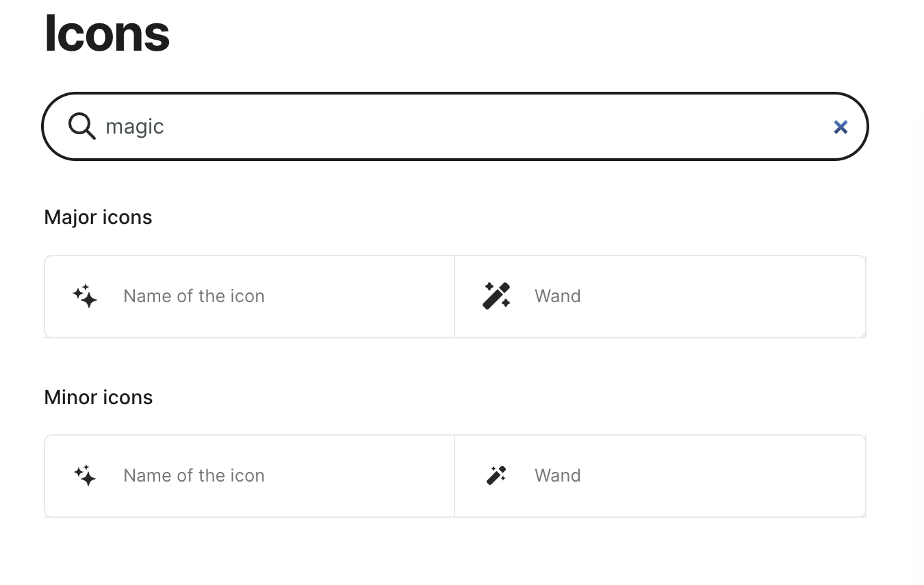Click the "Wand" label in Major icons

557,296
